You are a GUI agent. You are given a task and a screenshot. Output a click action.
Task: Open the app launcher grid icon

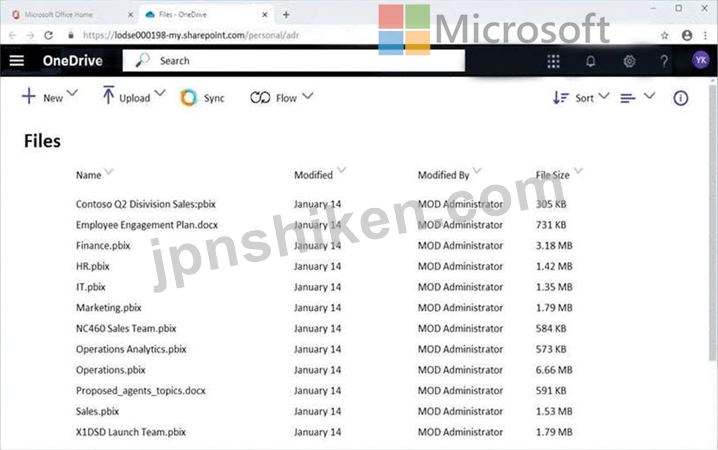553,61
